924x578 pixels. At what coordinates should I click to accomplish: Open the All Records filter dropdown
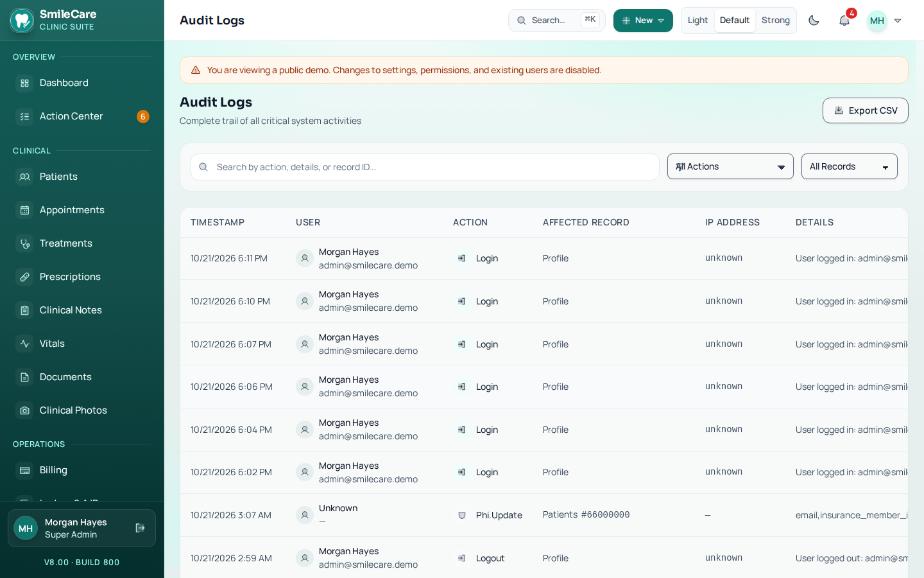coord(849,166)
